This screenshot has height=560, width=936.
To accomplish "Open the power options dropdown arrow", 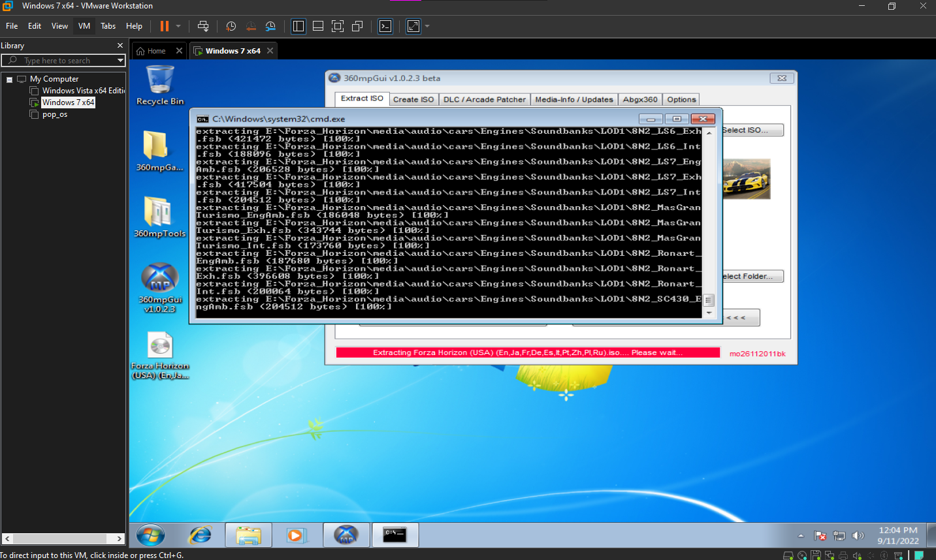I will click(178, 26).
